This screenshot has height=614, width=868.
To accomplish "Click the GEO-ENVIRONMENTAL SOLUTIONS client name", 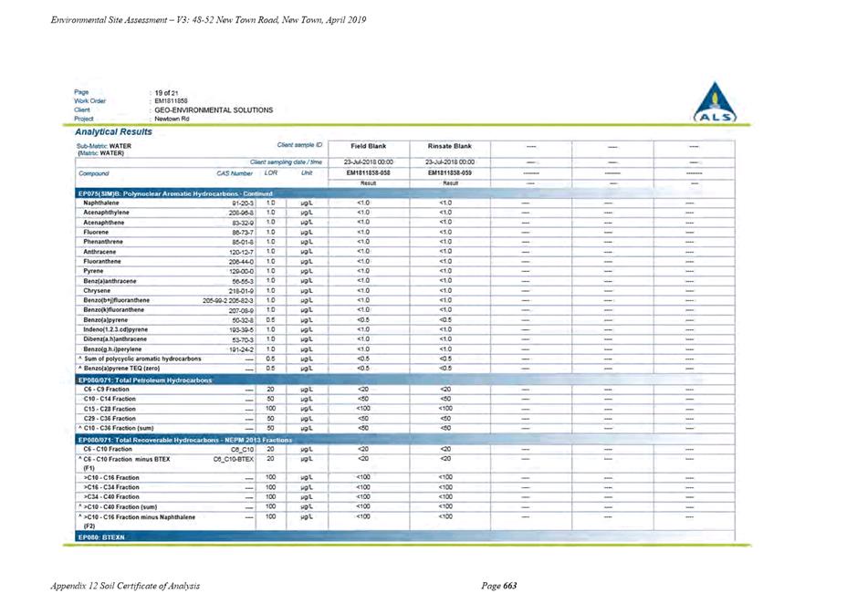I will (214, 110).
